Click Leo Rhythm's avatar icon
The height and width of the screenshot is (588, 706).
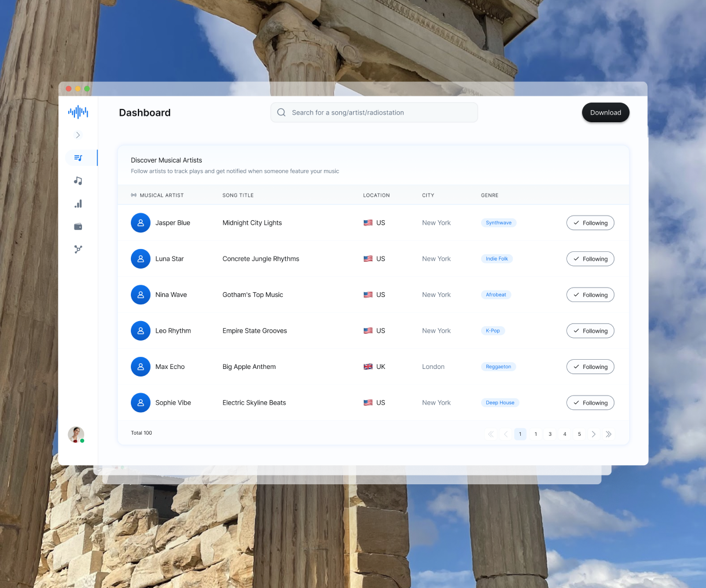coord(141,331)
